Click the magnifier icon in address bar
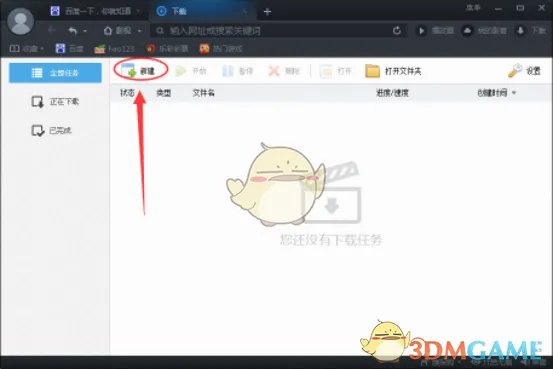The width and height of the screenshot is (553, 369). [x=160, y=31]
